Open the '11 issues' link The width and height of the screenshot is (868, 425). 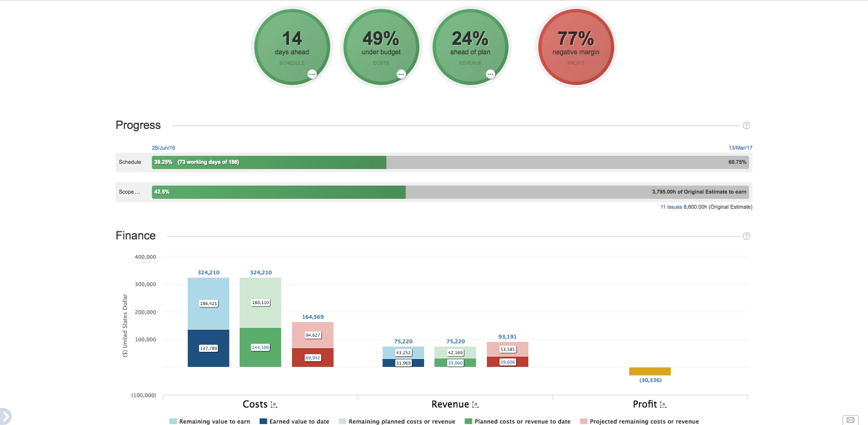coord(671,207)
